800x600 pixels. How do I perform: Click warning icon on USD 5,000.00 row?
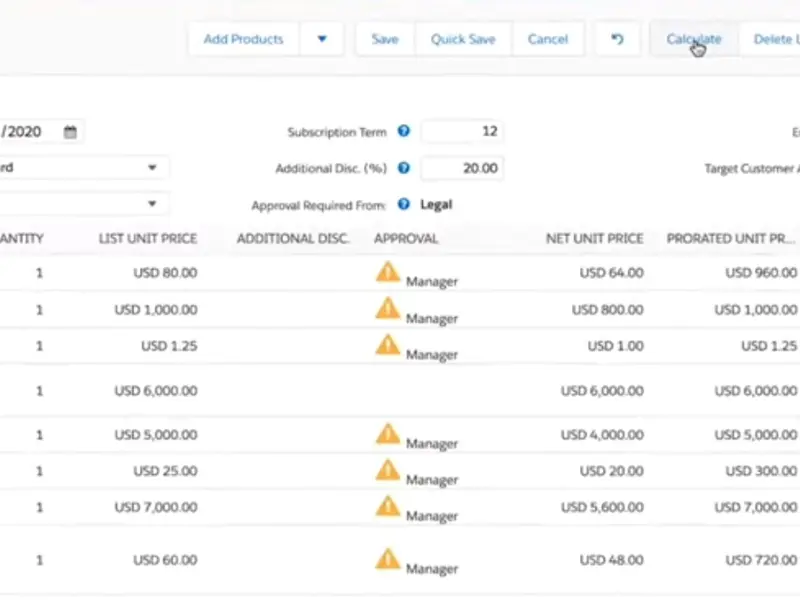tap(387, 433)
